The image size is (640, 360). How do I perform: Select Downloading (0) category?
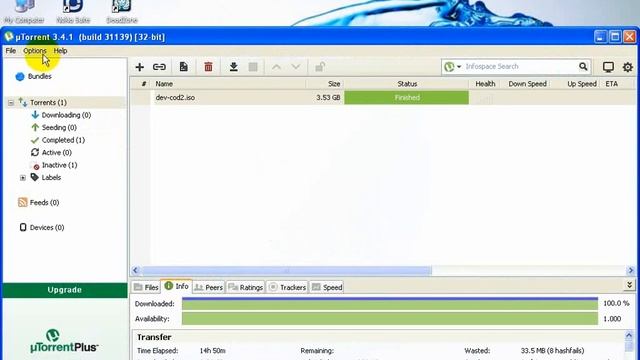[x=66, y=115]
